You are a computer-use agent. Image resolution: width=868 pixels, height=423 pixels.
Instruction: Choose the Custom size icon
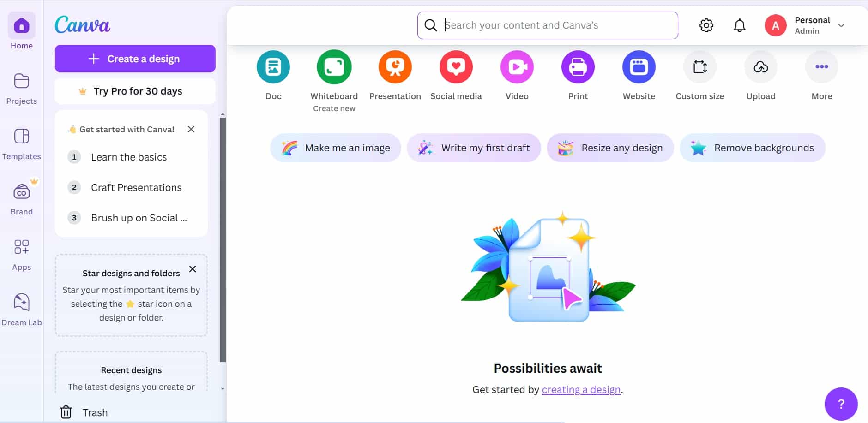(x=699, y=67)
